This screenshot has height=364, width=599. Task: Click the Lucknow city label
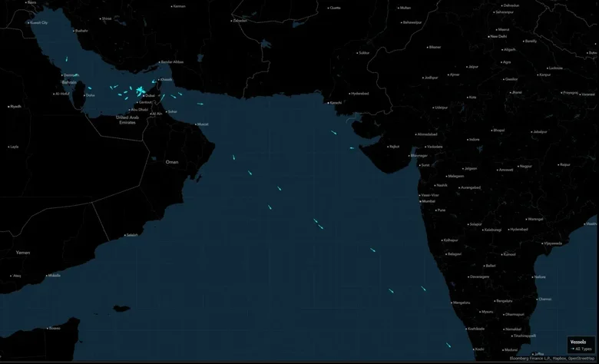pyautogui.click(x=554, y=68)
